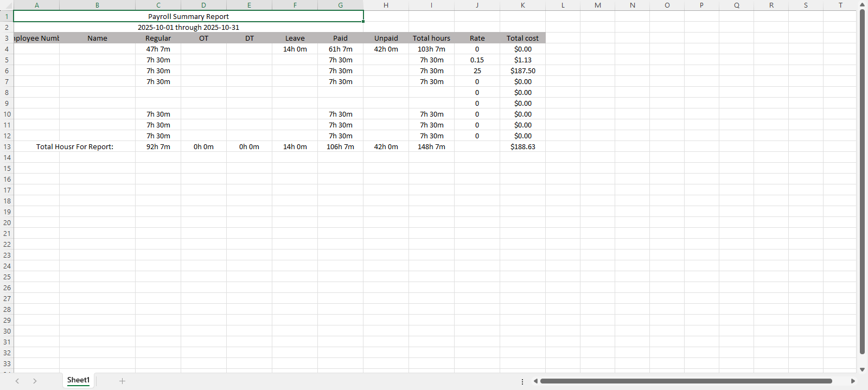Viewport: 868px width, 390px height.
Task: Click the three-dot tab bar handle
Action: tap(522, 382)
